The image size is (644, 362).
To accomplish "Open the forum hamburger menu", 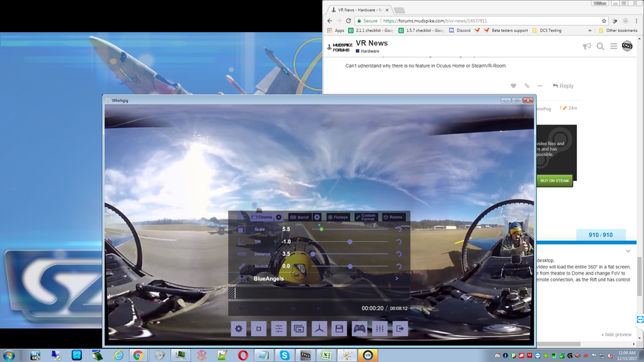I will click(x=614, y=46).
